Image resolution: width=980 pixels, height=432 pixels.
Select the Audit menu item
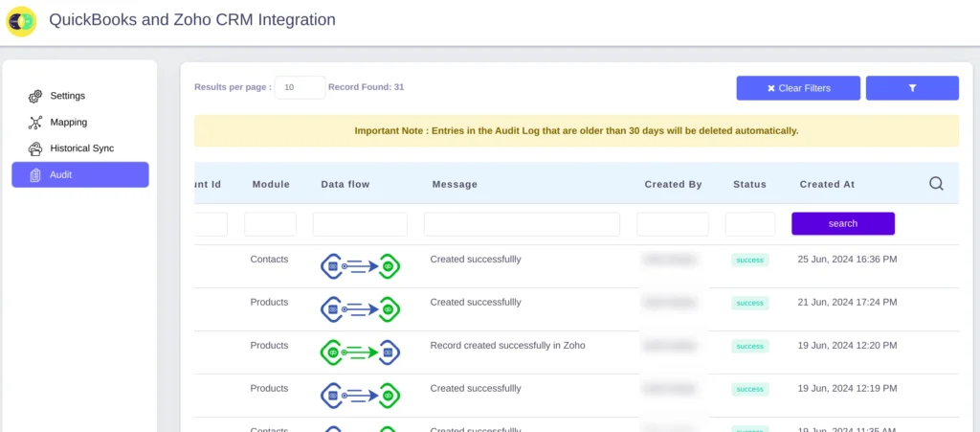pos(80,174)
